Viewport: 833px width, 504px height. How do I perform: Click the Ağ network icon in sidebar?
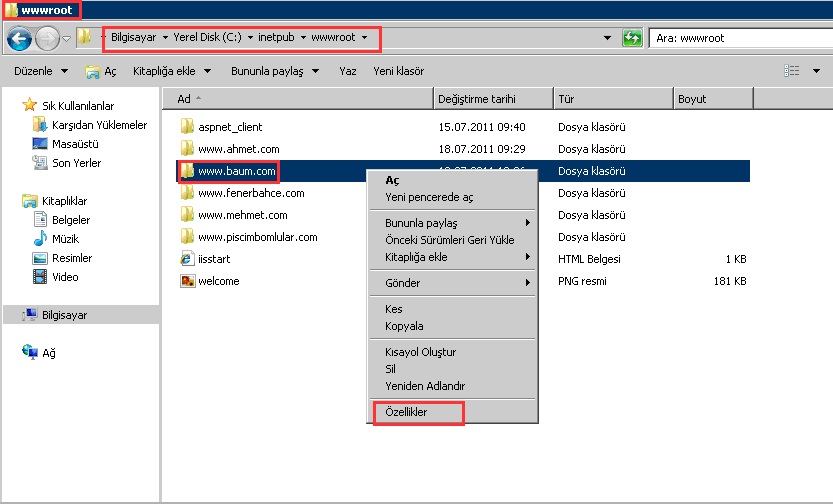[x=30, y=352]
